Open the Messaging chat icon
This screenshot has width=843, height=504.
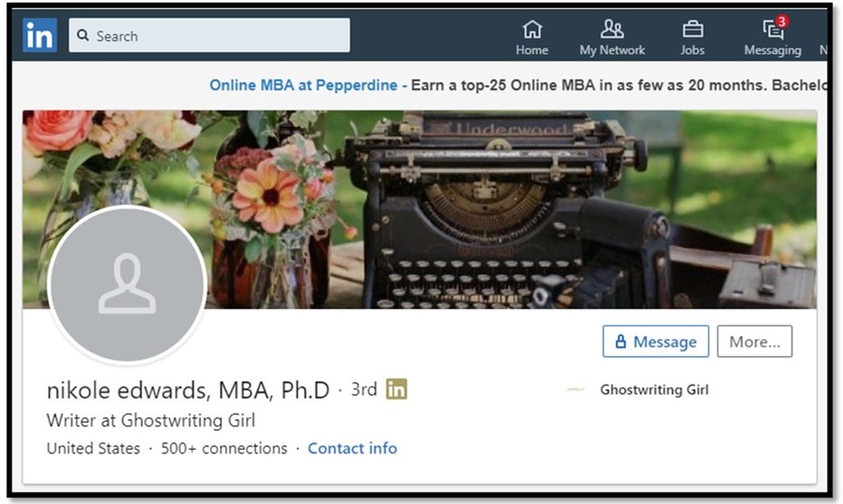[x=773, y=30]
